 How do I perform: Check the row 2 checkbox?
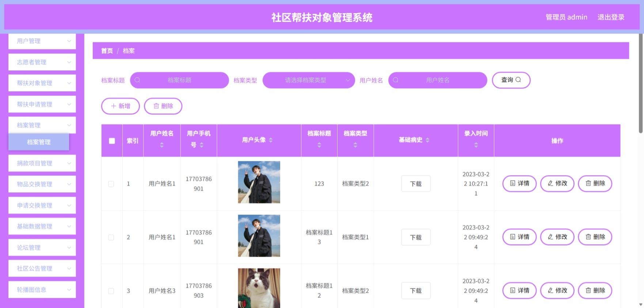pos(111,238)
